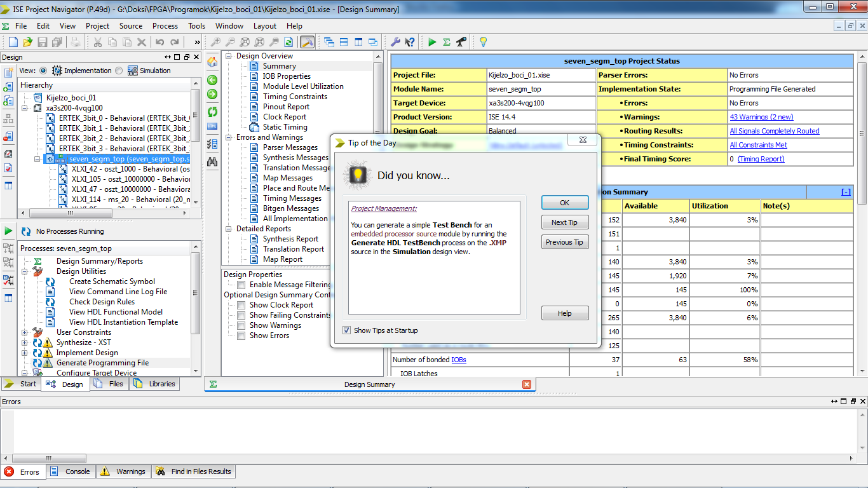Click the light bulb tip icon in toolbar
Screen dimensions: 868x488
[483, 42]
